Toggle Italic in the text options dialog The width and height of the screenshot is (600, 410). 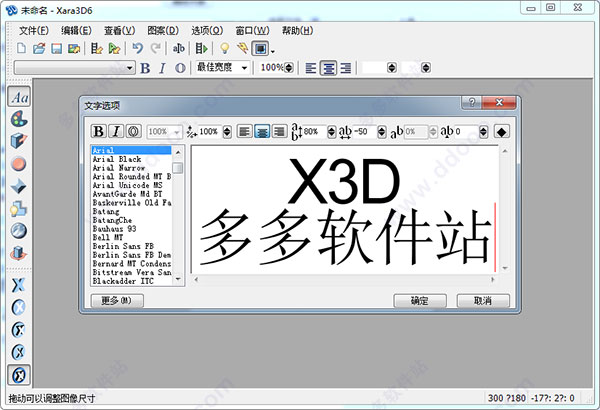coord(116,131)
